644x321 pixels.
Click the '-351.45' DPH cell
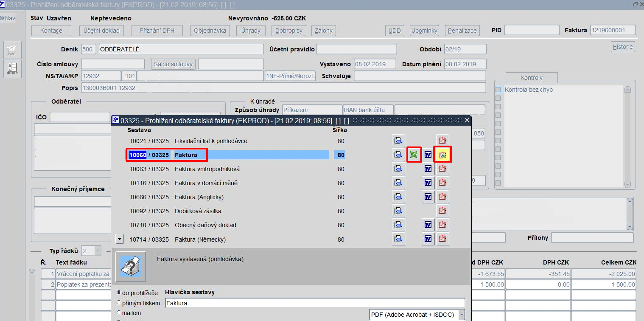coord(538,274)
